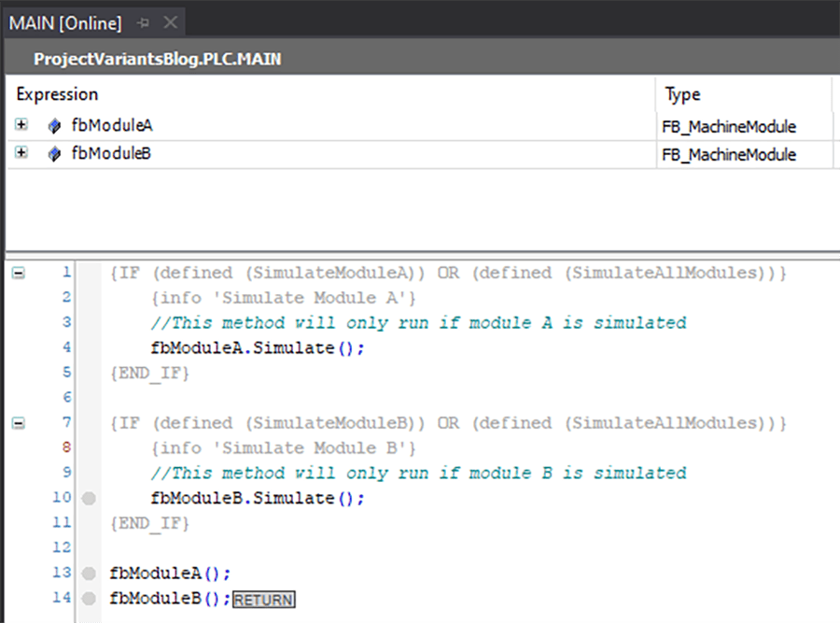Click the Expression column header
Viewport: 840px width, 623px height.
click(57, 94)
